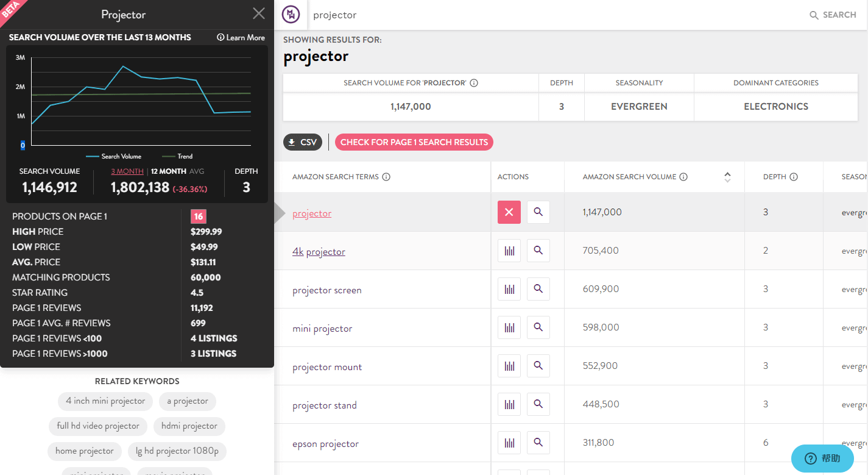Download results as CSV
The image size is (868, 475).
pyautogui.click(x=303, y=142)
